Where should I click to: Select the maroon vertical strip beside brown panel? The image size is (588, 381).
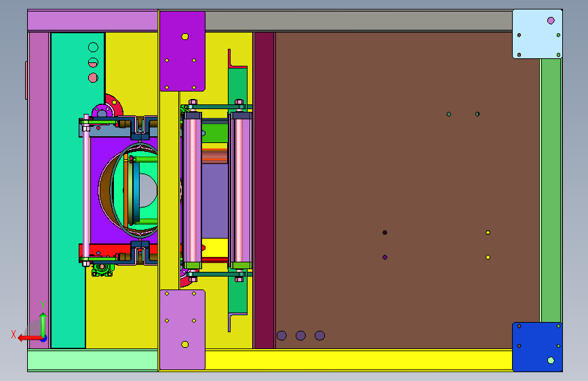264,190
